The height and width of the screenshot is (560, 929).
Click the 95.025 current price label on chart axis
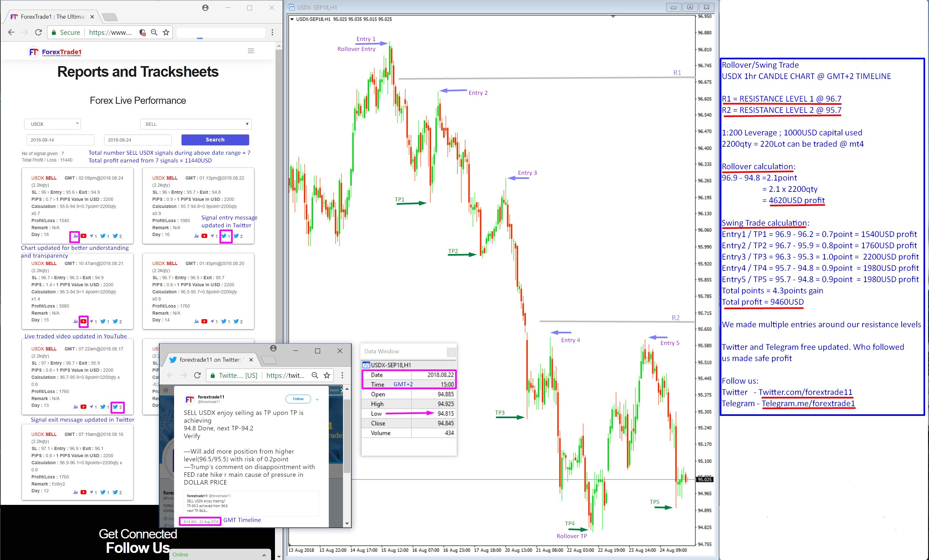[704, 479]
